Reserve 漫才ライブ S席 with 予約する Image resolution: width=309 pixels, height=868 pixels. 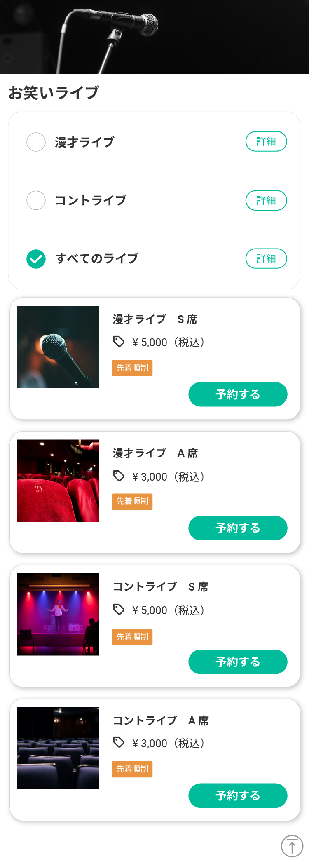tap(238, 394)
